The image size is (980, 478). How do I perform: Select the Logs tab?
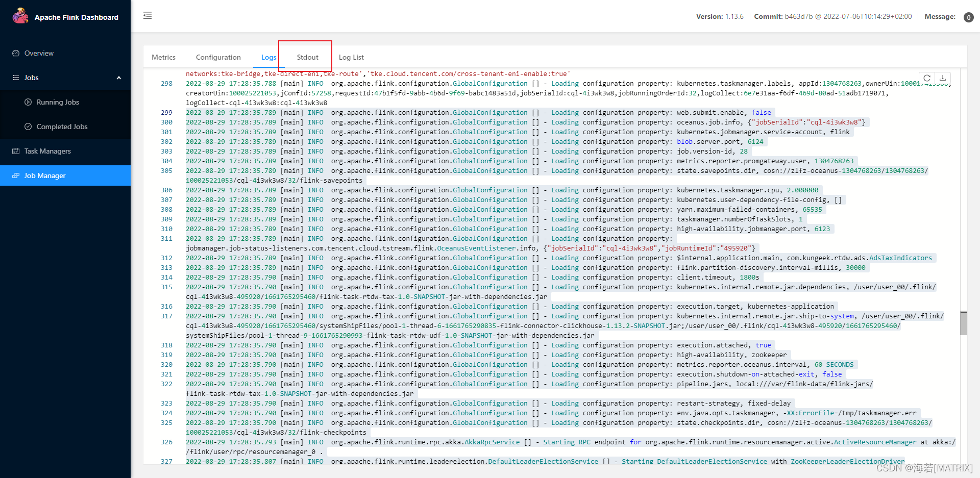click(268, 57)
